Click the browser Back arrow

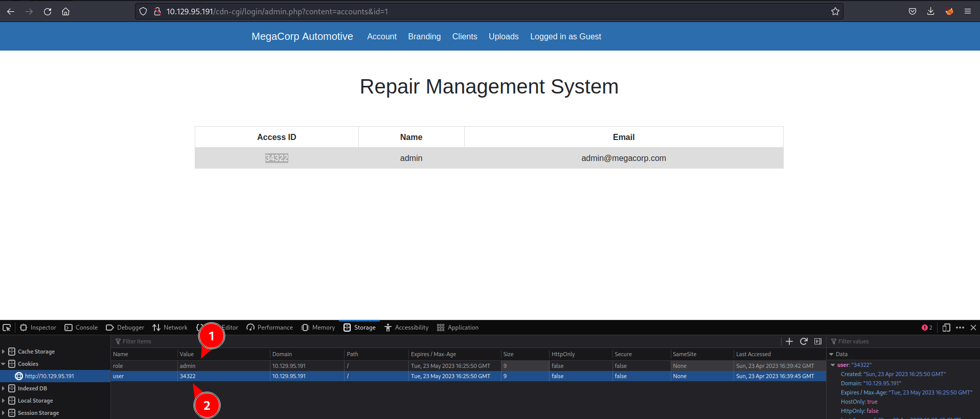11,11
